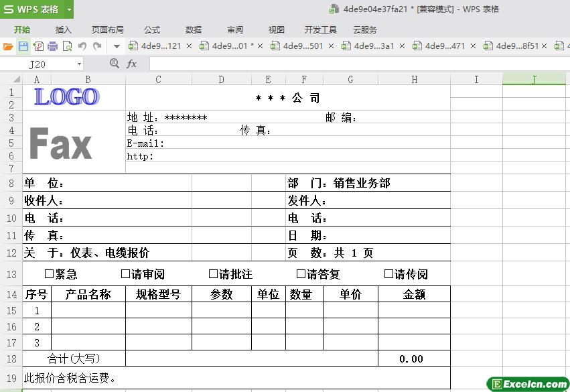Open the 页面布局 ribbon tab
The image size is (570, 392).
point(108,29)
